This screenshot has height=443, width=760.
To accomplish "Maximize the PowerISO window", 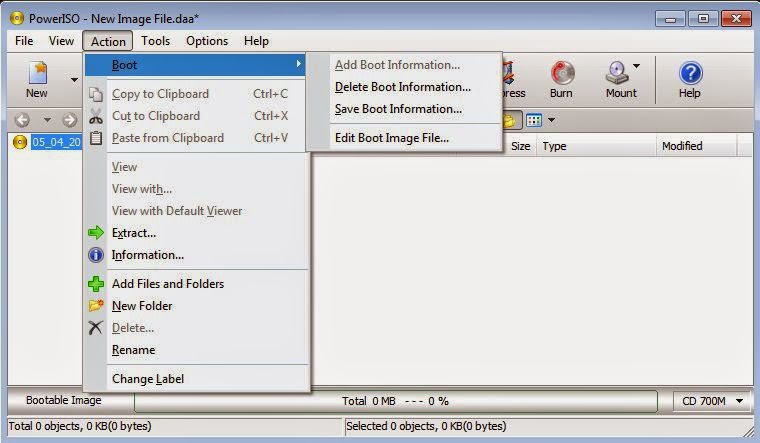I will [x=703, y=19].
